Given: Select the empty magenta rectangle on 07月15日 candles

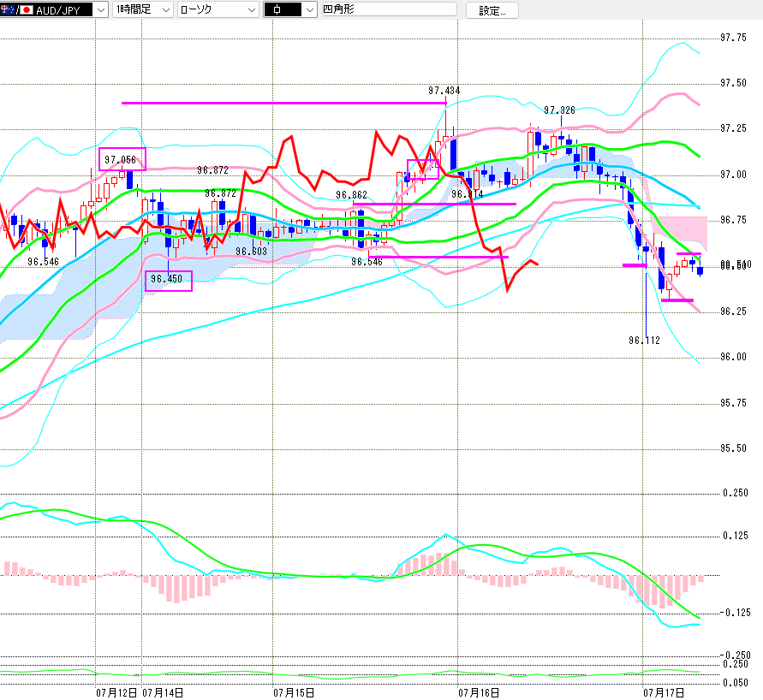Looking at the screenshot, I should point(423,169).
